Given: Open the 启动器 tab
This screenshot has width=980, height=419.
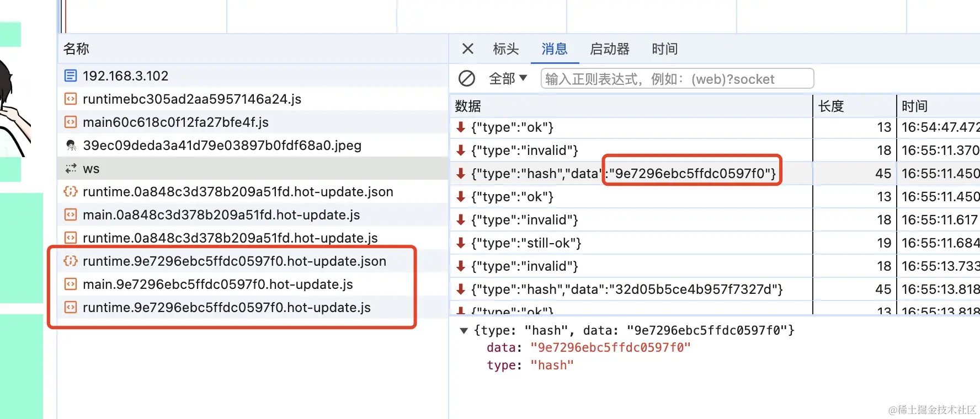Looking at the screenshot, I should point(610,49).
